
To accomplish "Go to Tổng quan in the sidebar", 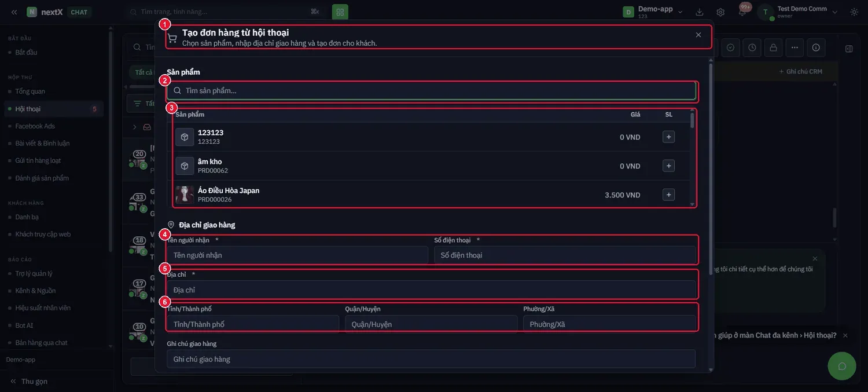I will [x=30, y=91].
